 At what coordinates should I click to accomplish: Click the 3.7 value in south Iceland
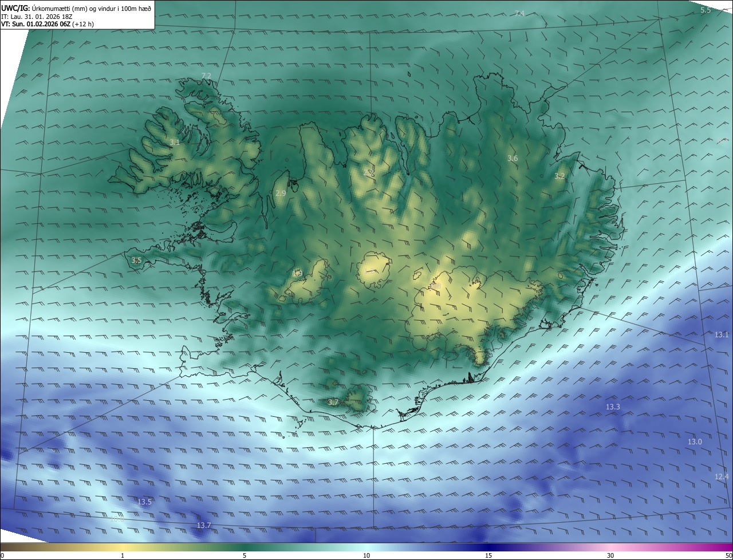click(x=333, y=403)
